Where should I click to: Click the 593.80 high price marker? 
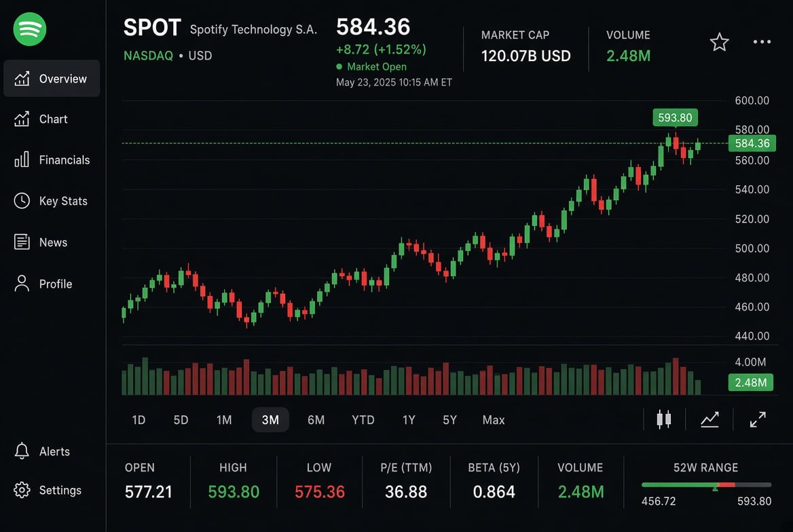pos(675,118)
